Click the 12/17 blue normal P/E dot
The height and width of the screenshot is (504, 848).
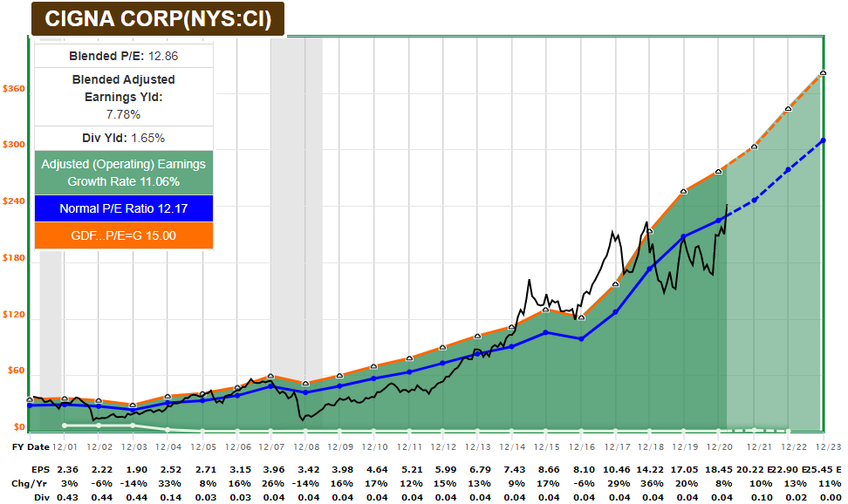tap(615, 312)
